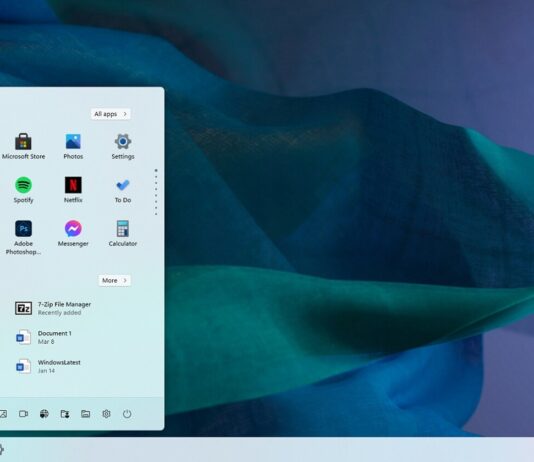Show the All apps list
Viewport: 534px width, 462px height.
111,114
